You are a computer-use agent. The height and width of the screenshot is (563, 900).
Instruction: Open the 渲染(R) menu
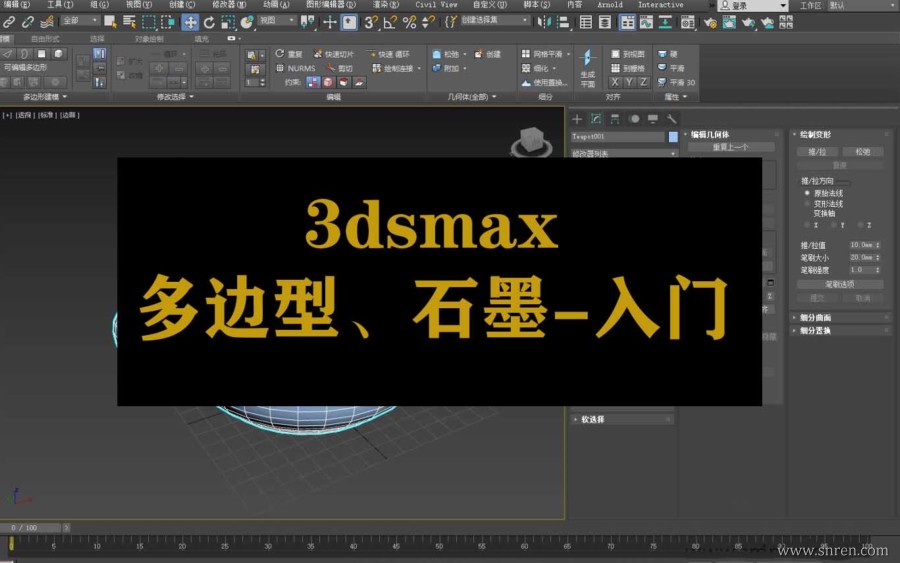385,5
